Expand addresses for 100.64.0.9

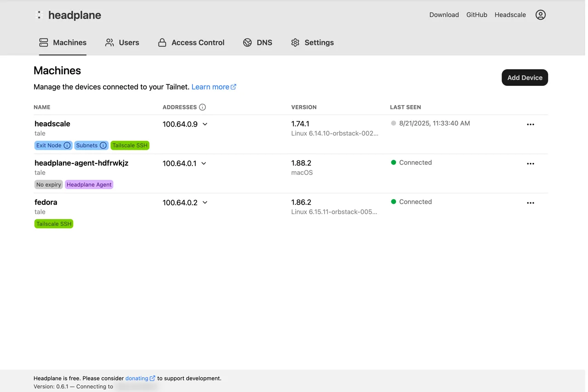(205, 124)
